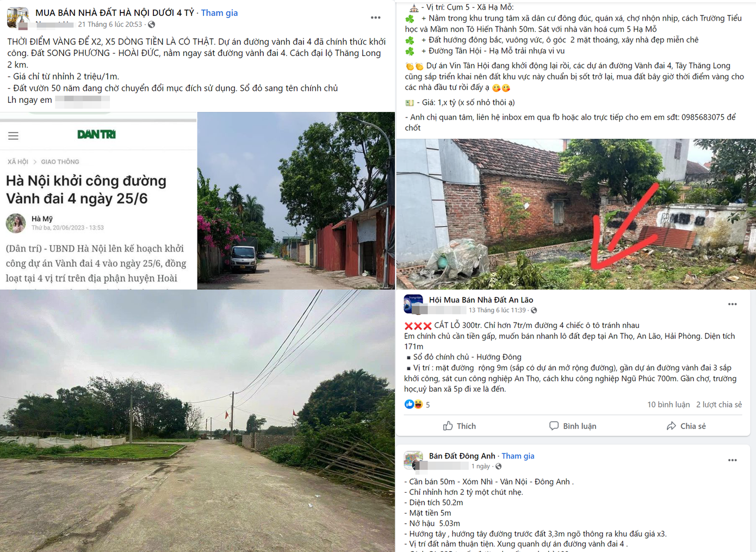Open the wide concrete road photo
The height and width of the screenshot is (552, 756).
[197, 421]
